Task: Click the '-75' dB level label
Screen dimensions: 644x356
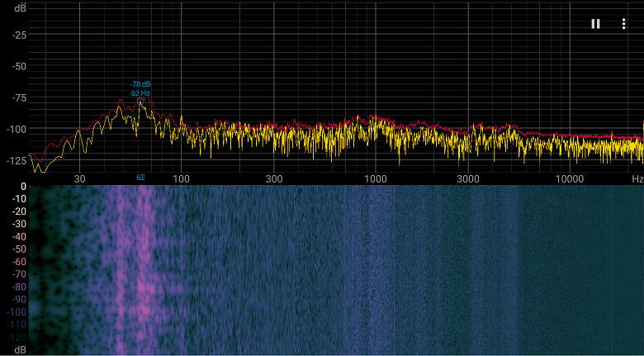Action: tap(19, 97)
